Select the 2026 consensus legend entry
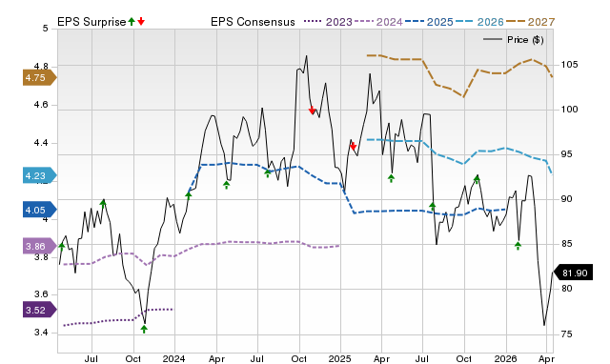 coord(479,22)
